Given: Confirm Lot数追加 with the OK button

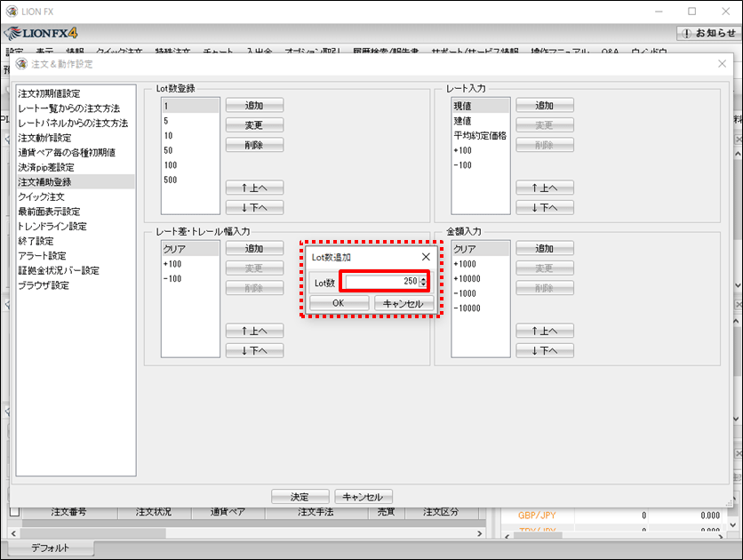Looking at the screenshot, I should tap(339, 303).
